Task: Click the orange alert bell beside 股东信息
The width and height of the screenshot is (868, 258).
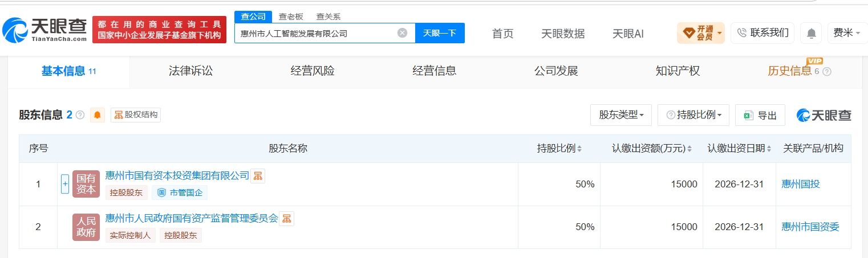Action: pyautogui.click(x=98, y=115)
